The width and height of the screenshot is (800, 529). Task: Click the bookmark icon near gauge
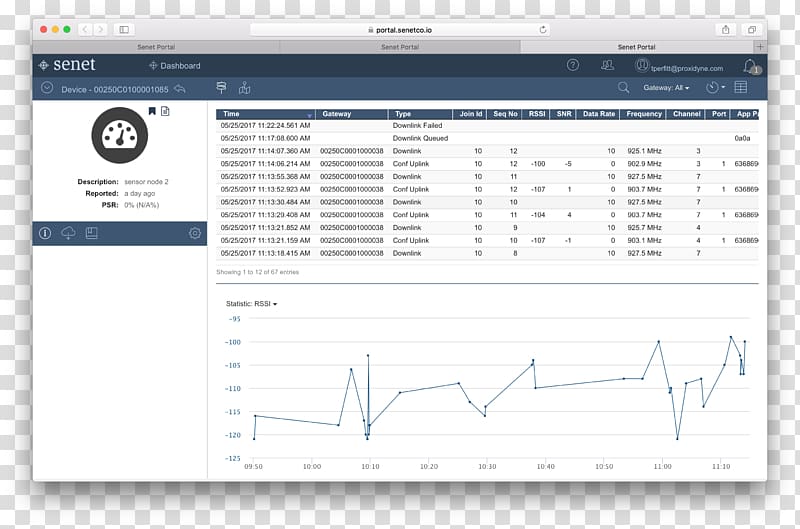(x=152, y=111)
